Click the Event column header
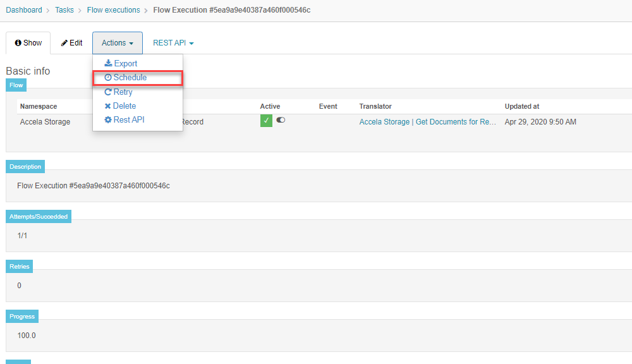 [x=328, y=106]
